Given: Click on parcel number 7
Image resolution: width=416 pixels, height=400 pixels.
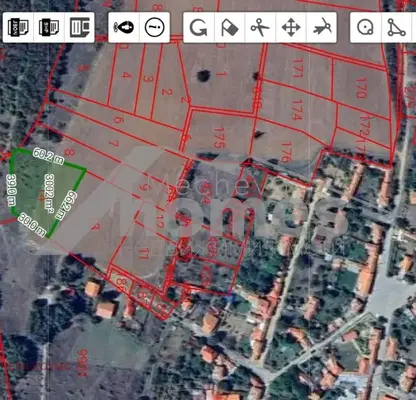Looking at the screenshot, I should (113, 143).
